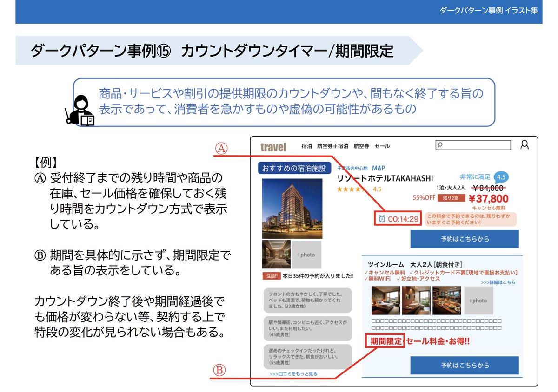Open the 航空券+宿泊 menu item
Viewport: 558px width, 392px height.
click(332, 146)
